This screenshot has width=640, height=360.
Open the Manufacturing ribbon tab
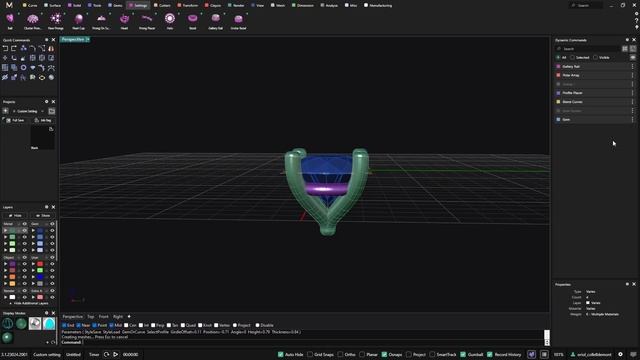pos(378,5)
